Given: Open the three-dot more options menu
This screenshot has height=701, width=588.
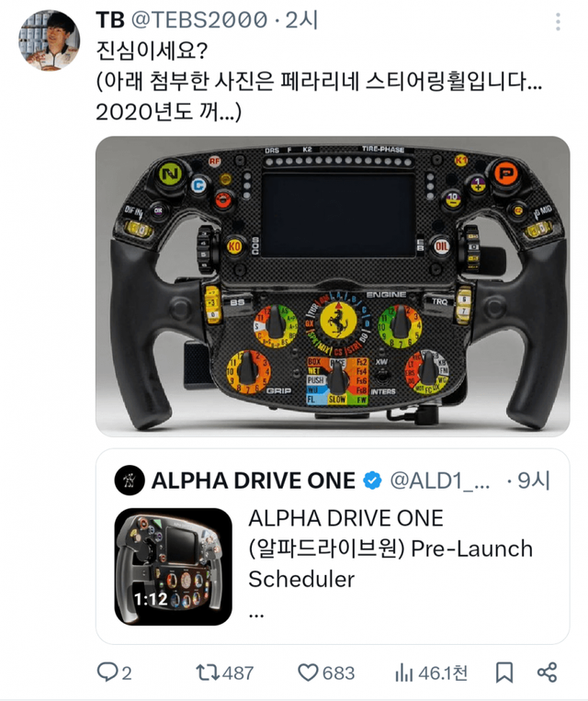Looking at the screenshot, I should pyautogui.click(x=558, y=21).
